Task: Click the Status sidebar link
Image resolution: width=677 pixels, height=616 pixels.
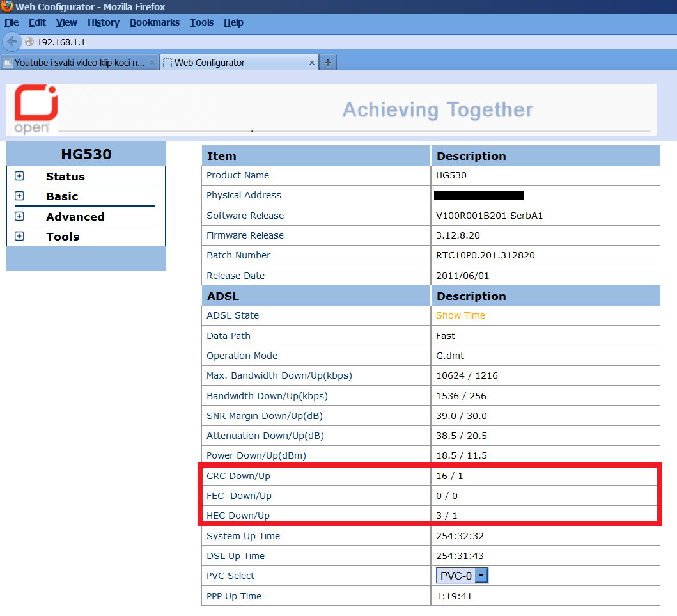Action: pyautogui.click(x=66, y=177)
